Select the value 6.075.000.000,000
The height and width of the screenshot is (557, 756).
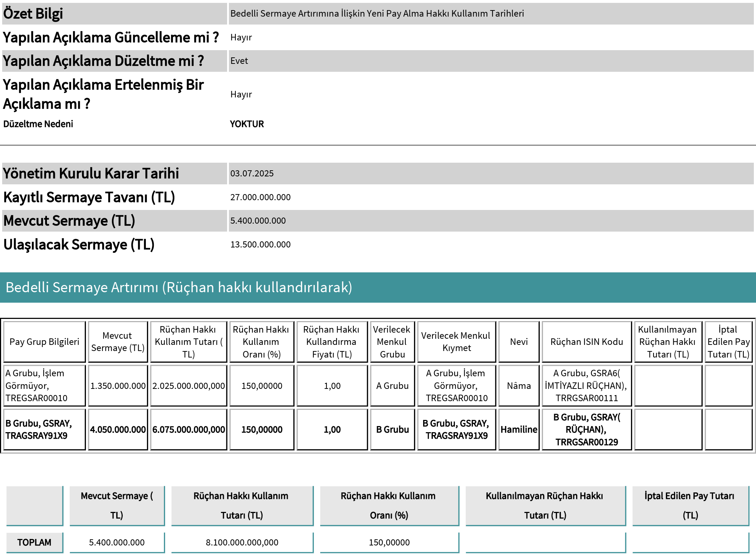pos(188,430)
